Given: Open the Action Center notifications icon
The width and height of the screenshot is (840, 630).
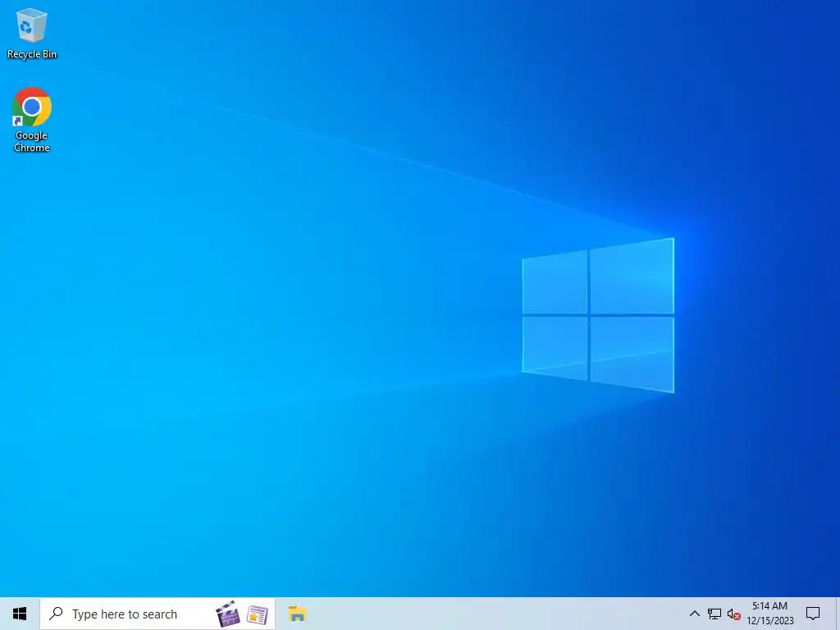Looking at the screenshot, I should click(813, 614).
